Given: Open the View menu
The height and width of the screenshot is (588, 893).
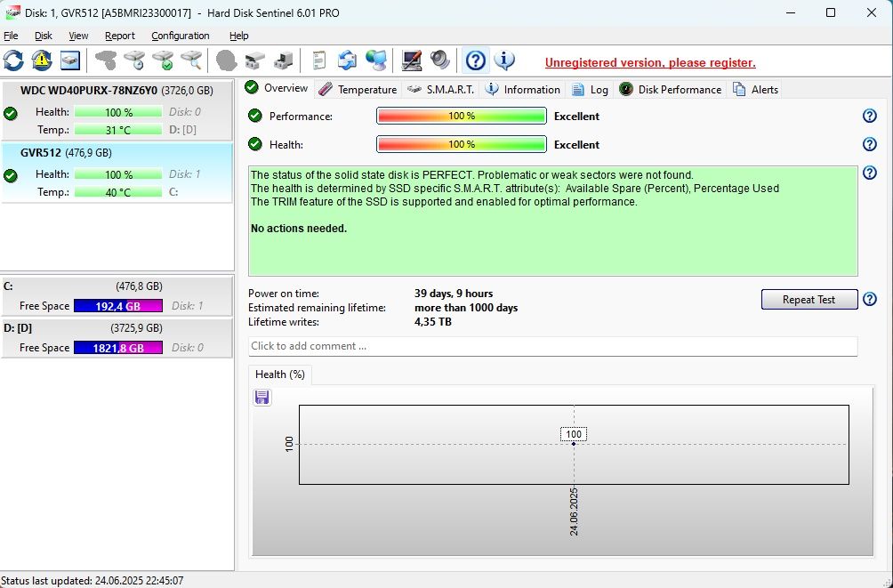Looking at the screenshot, I should [78, 36].
